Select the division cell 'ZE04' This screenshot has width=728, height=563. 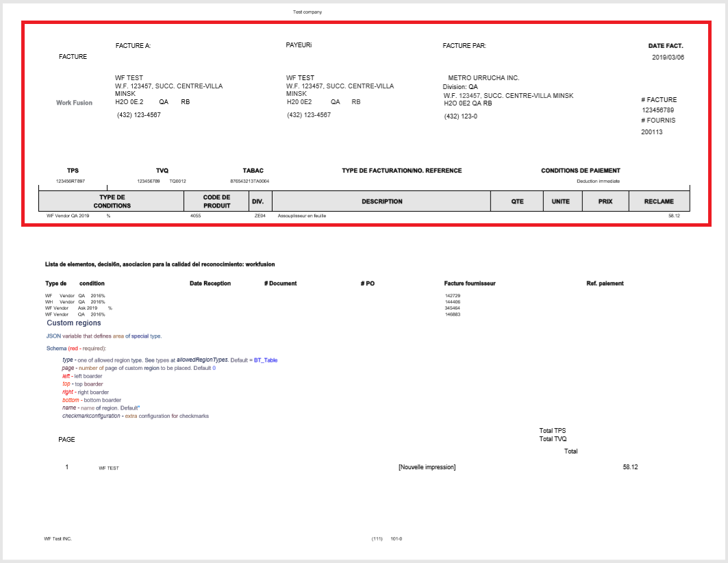point(260,216)
